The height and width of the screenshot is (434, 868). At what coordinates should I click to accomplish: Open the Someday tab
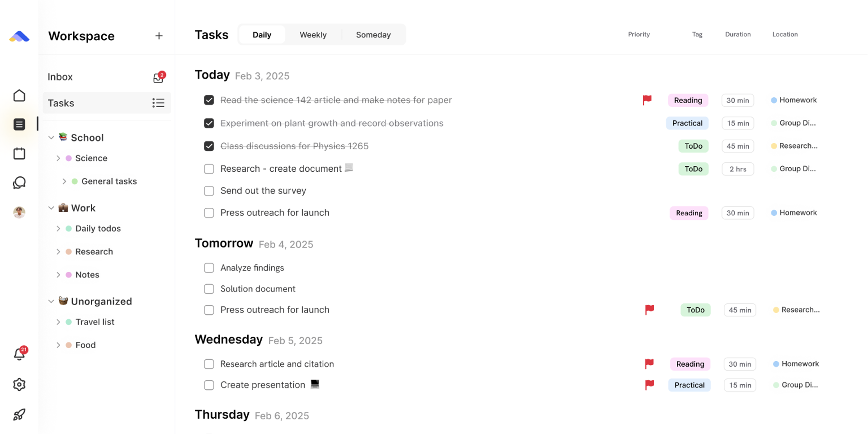click(x=373, y=34)
